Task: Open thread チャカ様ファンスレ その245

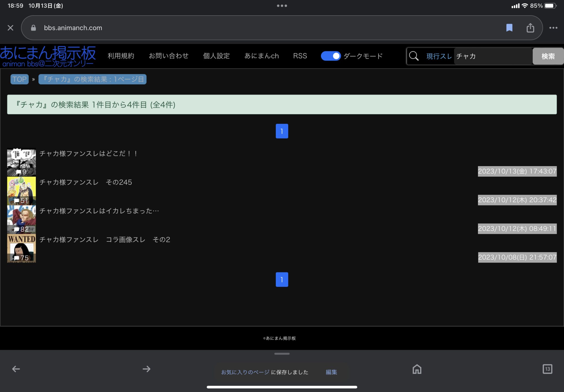Action: click(86, 182)
